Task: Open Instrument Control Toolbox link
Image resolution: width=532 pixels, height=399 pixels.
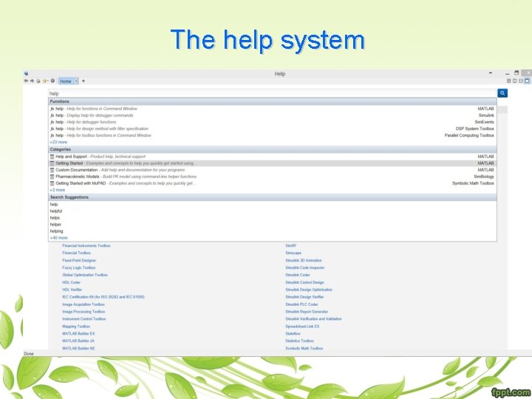Action: click(84, 319)
